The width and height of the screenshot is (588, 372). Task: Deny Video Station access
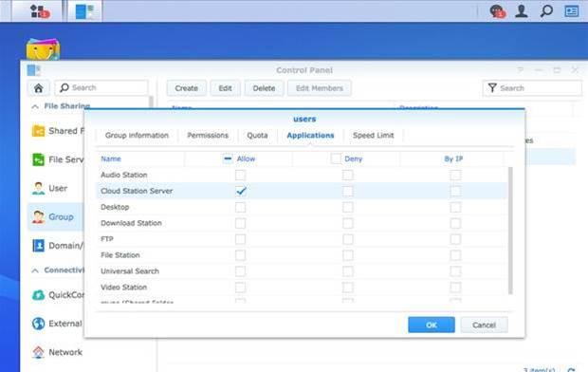pos(348,288)
